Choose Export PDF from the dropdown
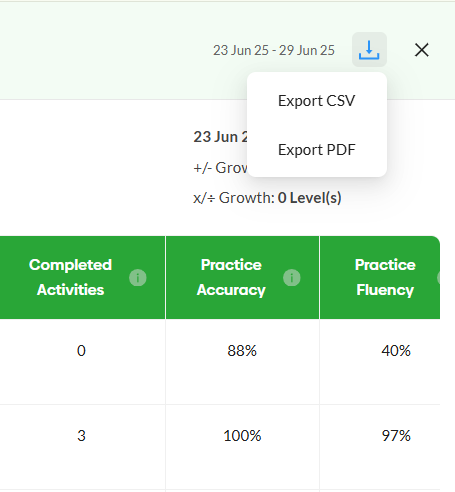The width and height of the screenshot is (455, 492). pyautogui.click(x=317, y=150)
